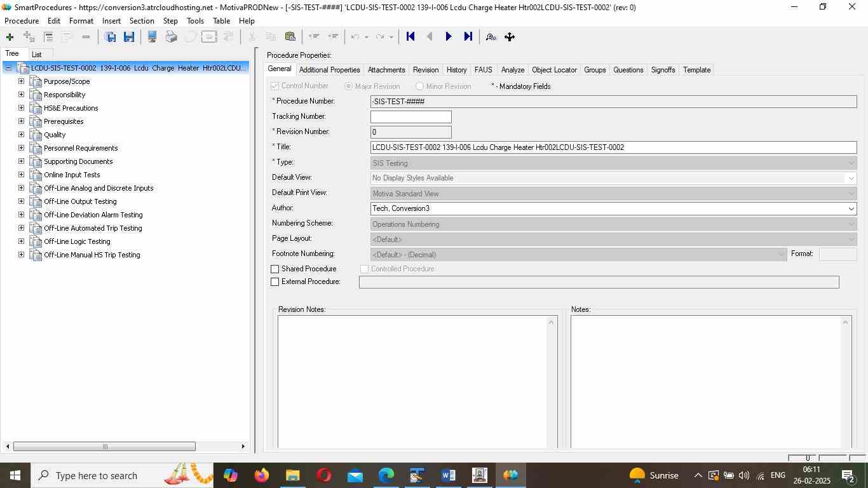Click the preview monitor icon in toolbar
Screen dimensions: 868x488
point(152,37)
